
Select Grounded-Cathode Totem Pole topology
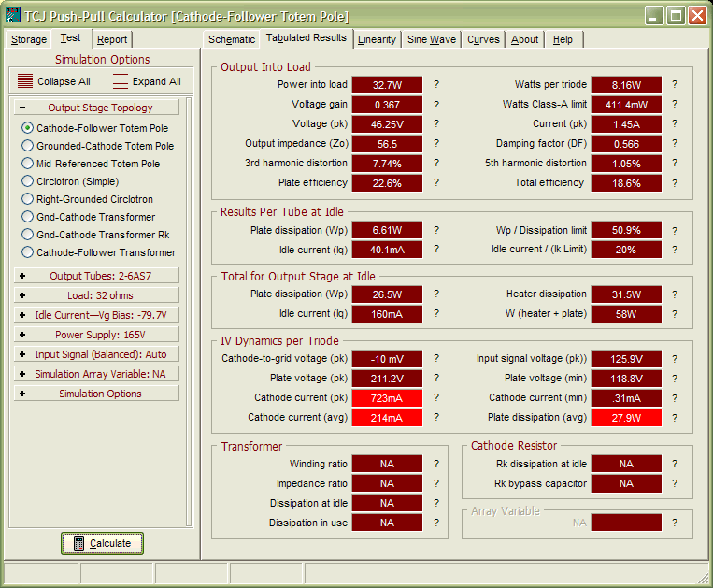[x=28, y=146]
